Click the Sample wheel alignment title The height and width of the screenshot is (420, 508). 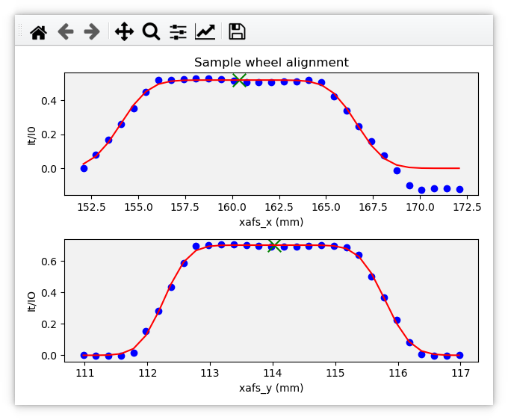(271, 62)
